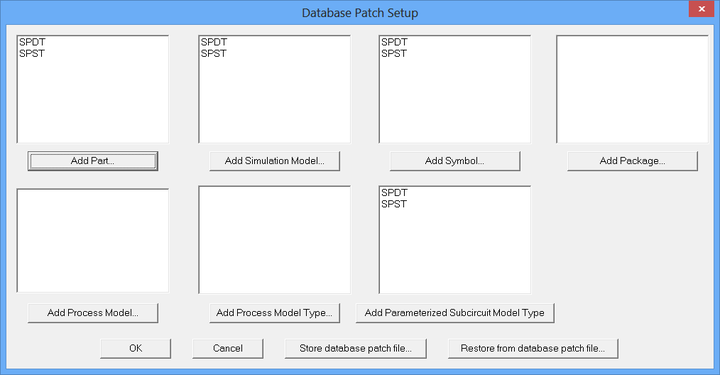Select SPST in the symbol list
Viewport: 720px width, 375px height.
point(394,54)
